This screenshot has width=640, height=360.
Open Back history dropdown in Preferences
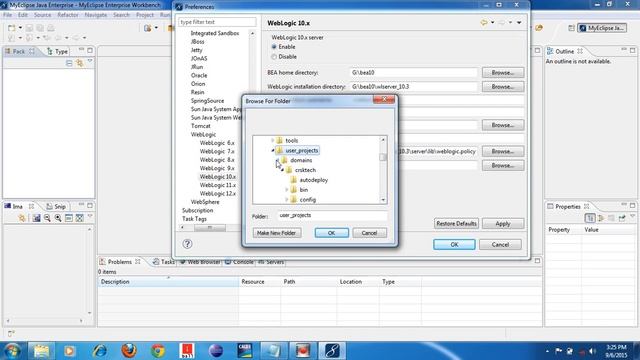tap(493, 23)
